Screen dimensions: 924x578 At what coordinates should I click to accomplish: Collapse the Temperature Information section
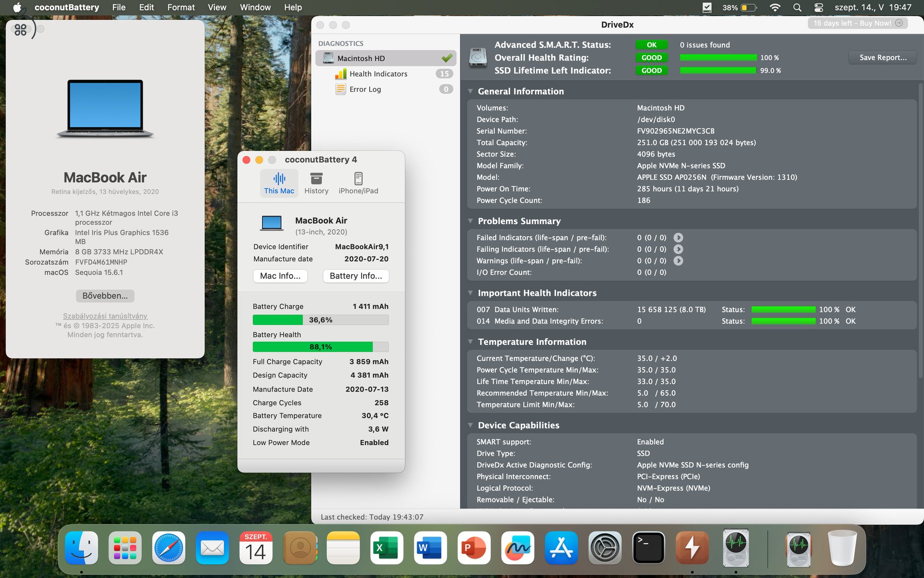coord(470,342)
